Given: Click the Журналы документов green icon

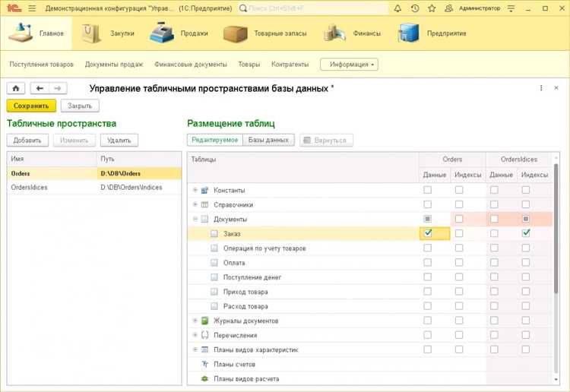Looking at the screenshot, I should (204, 321).
